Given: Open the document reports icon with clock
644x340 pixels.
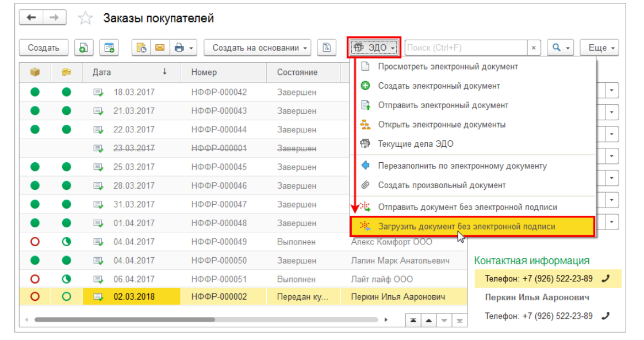Looking at the screenshot, I should coord(141,48).
